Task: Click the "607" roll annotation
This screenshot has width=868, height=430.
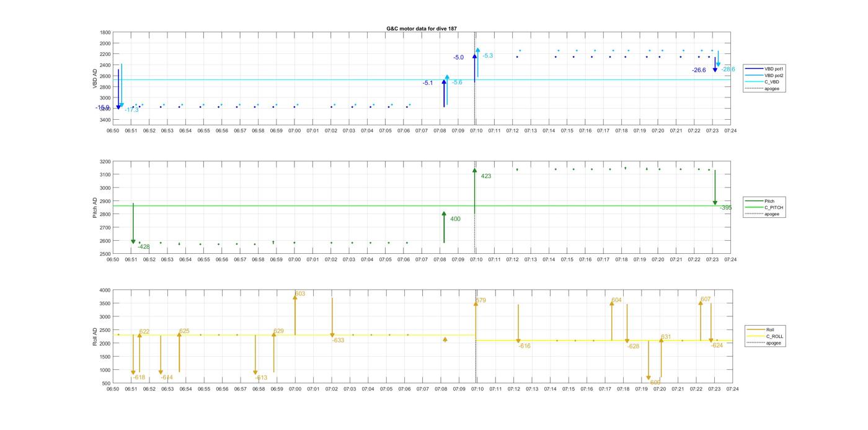Action: (x=706, y=300)
